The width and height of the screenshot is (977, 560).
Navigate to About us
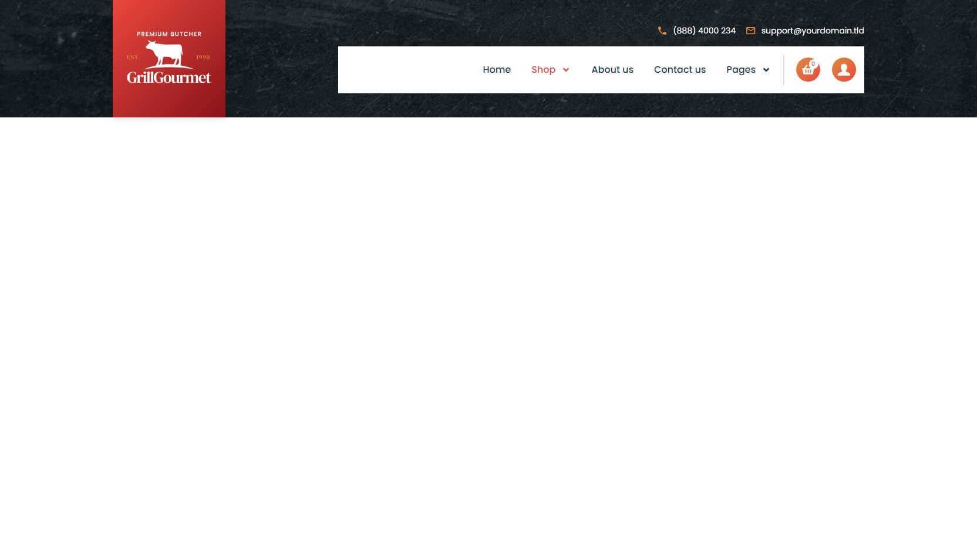pos(612,69)
